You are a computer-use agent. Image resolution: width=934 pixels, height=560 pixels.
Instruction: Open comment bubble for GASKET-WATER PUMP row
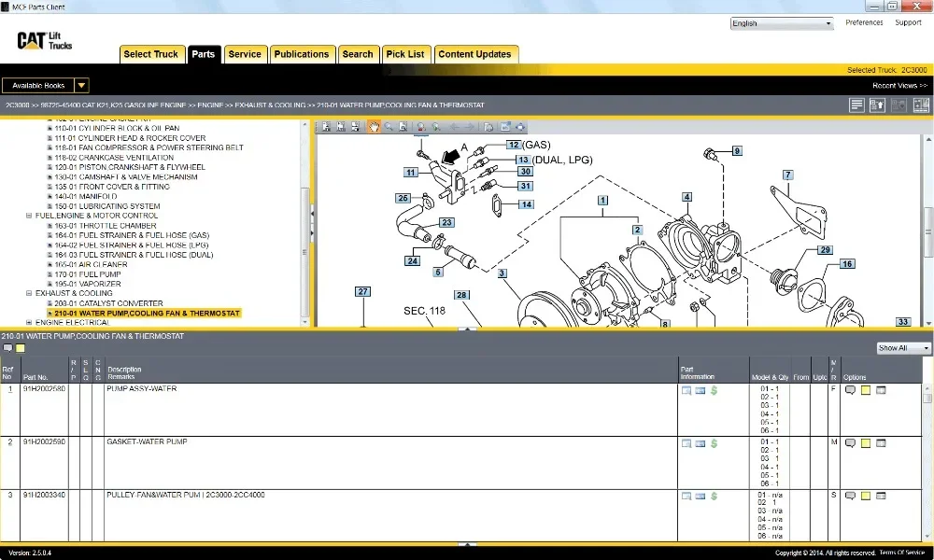pyautogui.click(x=850, y=442)
